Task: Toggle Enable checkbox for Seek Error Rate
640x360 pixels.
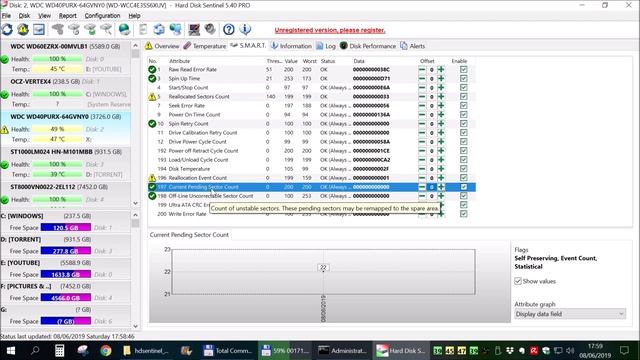Action: pos(463,105)
